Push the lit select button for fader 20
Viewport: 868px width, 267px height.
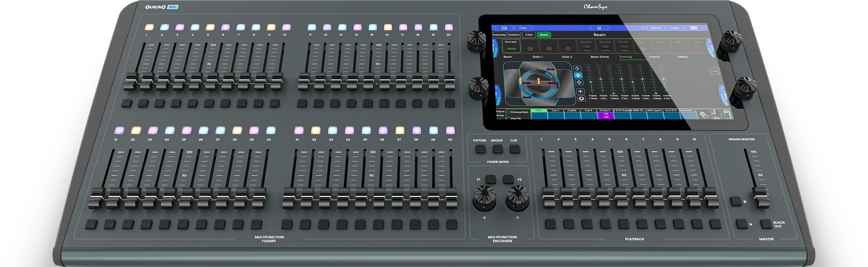click(x=449, y=27)
